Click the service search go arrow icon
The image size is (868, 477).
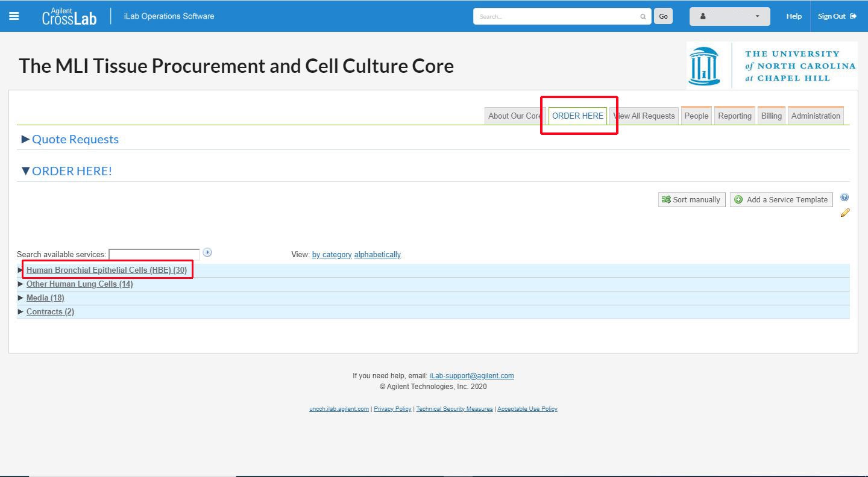207,253
